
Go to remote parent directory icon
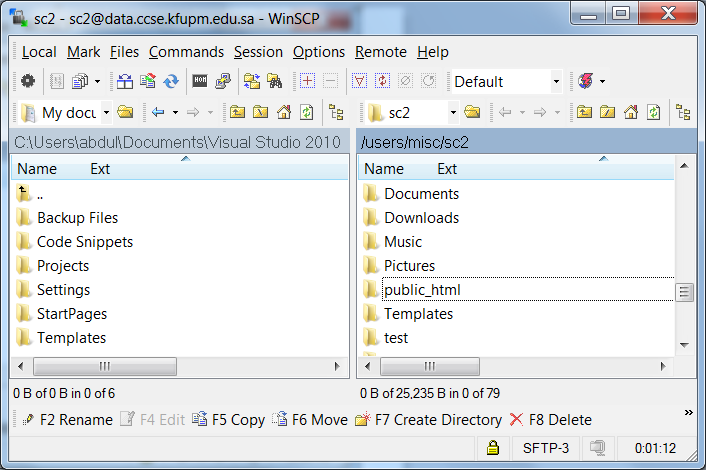click(x=584, y=112)
